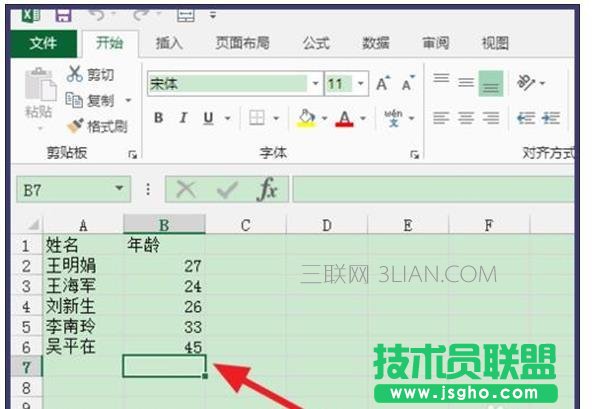Toggle Underline formatting
Screen dimensions: 601x409
pyautogui.click(x=208, y=118)
